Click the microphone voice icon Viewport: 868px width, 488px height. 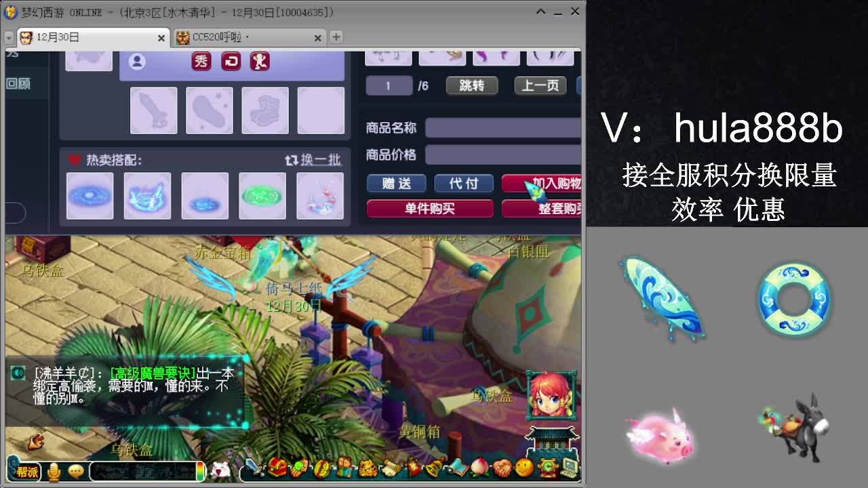54,470
